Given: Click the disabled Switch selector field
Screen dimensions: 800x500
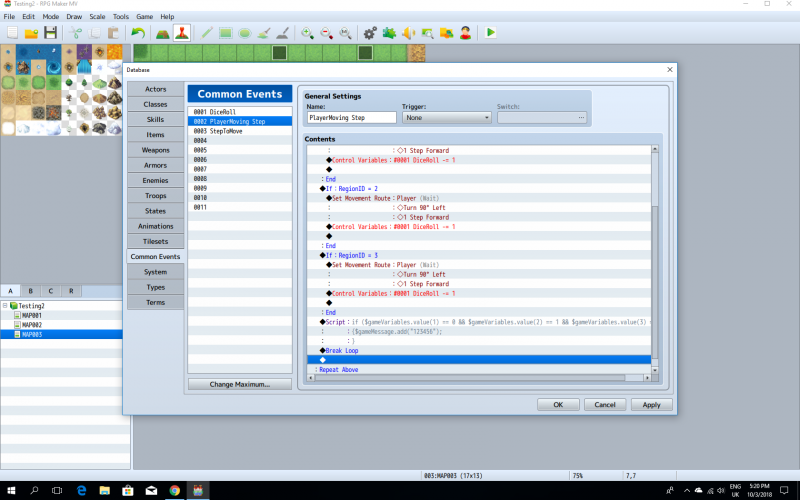Looking at the screenshot, I should tap(542, 117).
